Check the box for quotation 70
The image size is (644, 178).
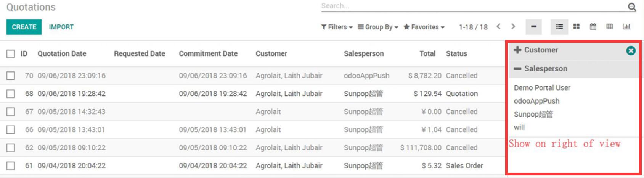[x=11, y=76]
